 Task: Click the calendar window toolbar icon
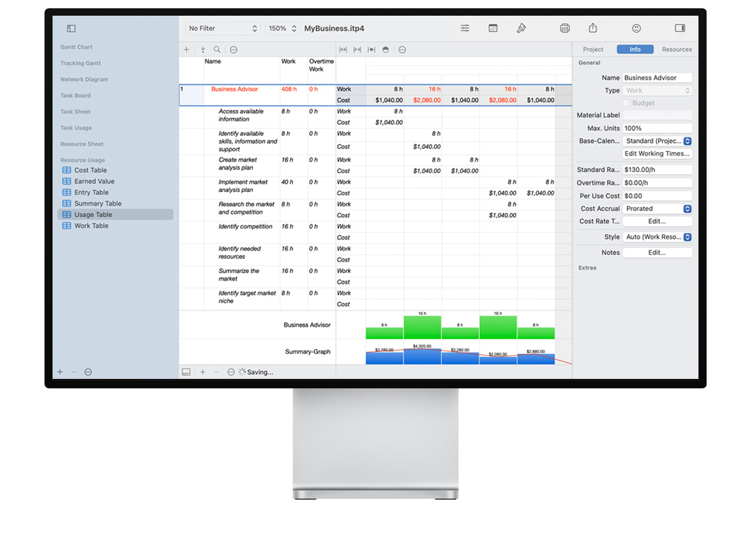[493, 28]
